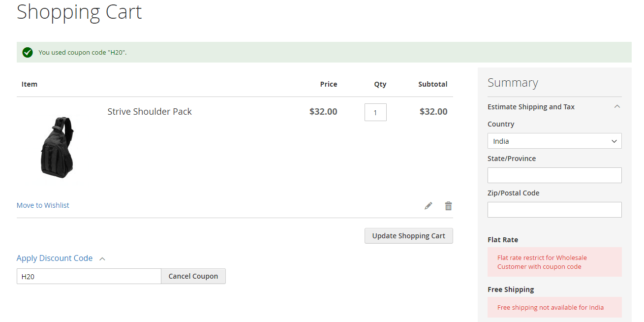Screen dimensions: 644x322
Task: Focus the Zip/Postal Code input box
Action: coord(554,210)
